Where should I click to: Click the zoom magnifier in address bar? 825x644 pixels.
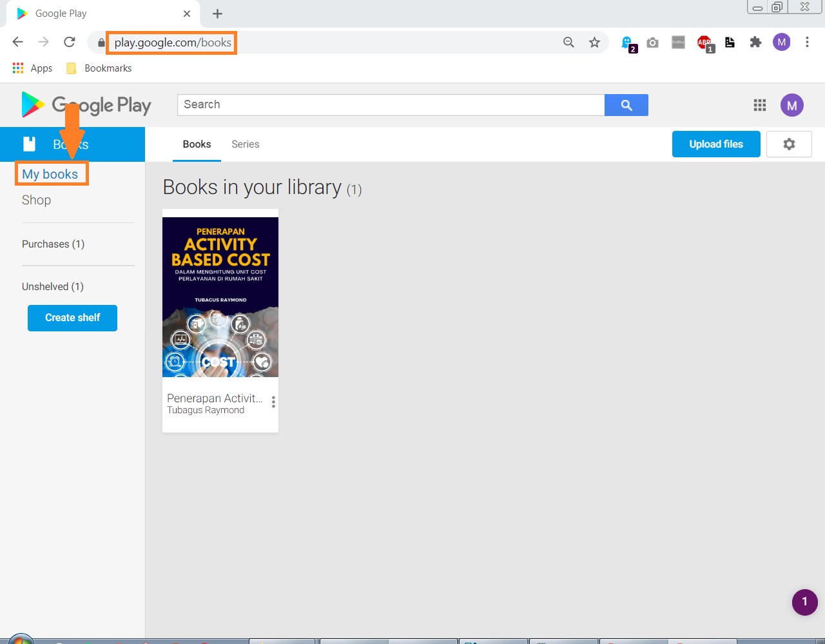coord(568,43)
